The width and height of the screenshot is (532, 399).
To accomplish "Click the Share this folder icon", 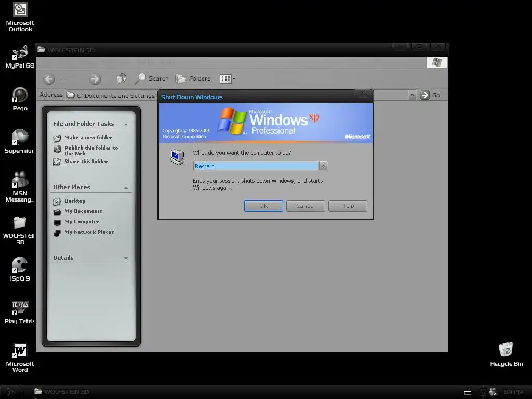I will coord(57,162).
